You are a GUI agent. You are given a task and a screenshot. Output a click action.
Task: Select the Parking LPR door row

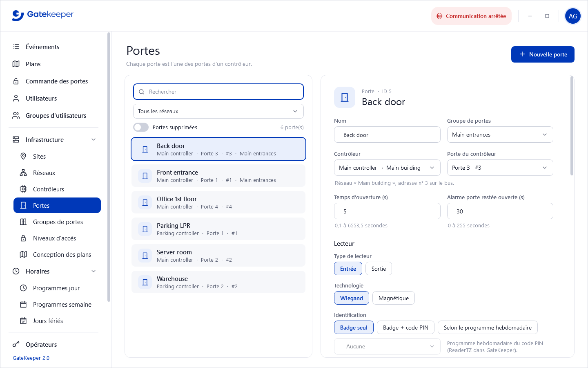[x=218, y=229]
